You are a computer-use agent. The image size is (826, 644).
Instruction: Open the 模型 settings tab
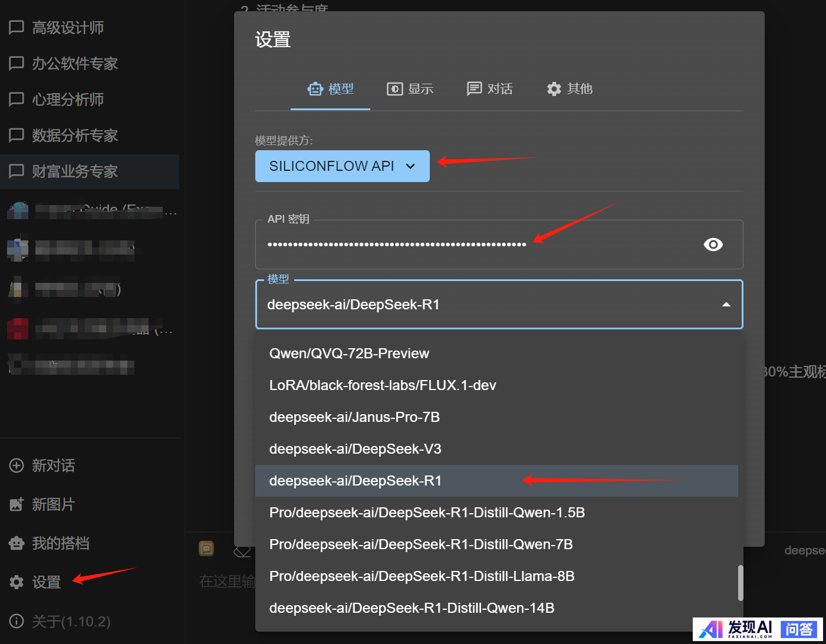point(330,89)
